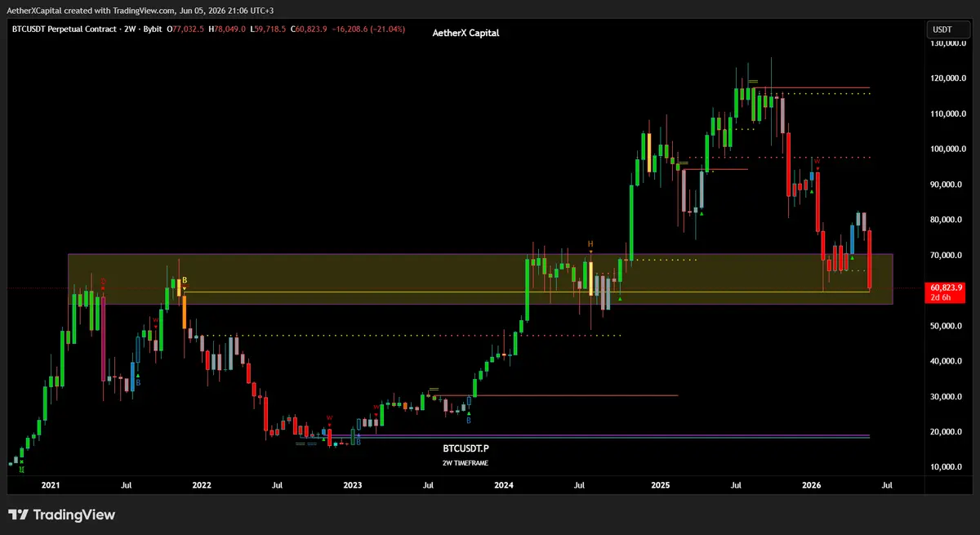Click the yellow B marker on the chart
The height and width of the screenshot is (535, 980).
(185, 280)
